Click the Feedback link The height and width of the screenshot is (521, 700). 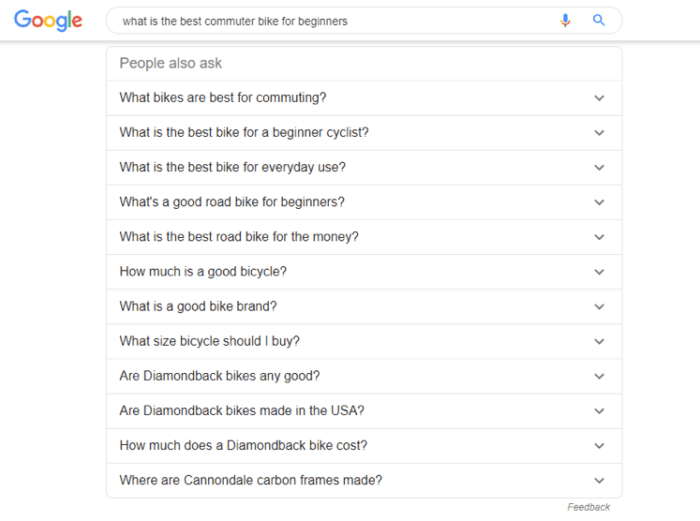pyautogui.click(x=588, y=507)
